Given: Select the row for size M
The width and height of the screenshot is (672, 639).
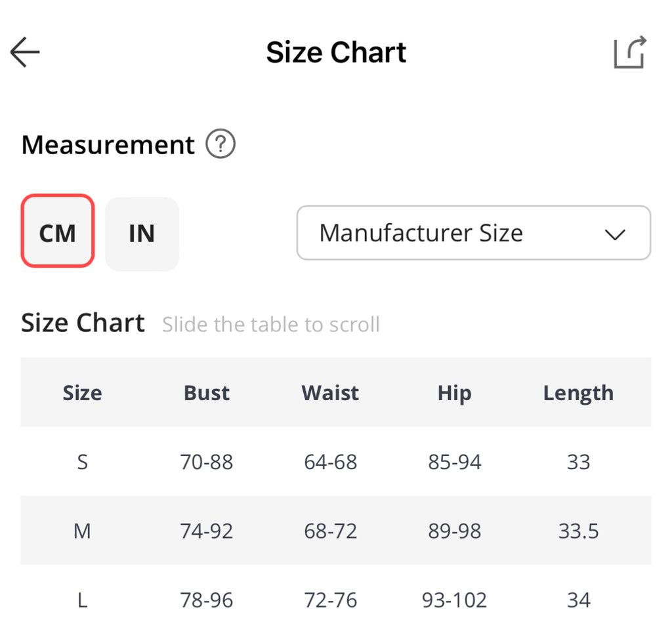Looking at the screenshot, I should click(x=336, y=531).
